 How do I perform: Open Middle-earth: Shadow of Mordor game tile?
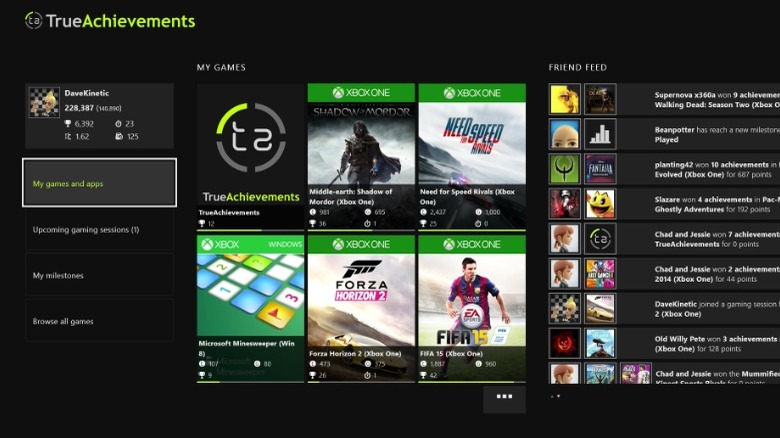coord(361,157)
